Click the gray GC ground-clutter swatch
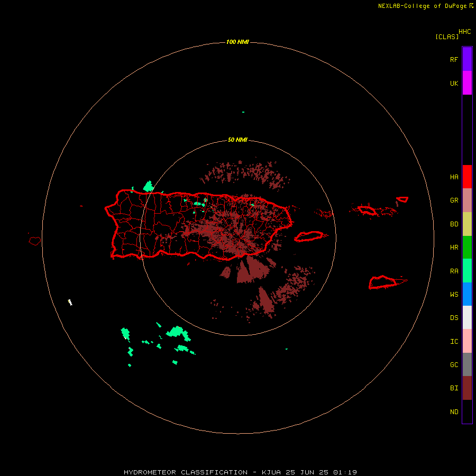The width and height of the screenshot is (476, 476). pos(467,364)
